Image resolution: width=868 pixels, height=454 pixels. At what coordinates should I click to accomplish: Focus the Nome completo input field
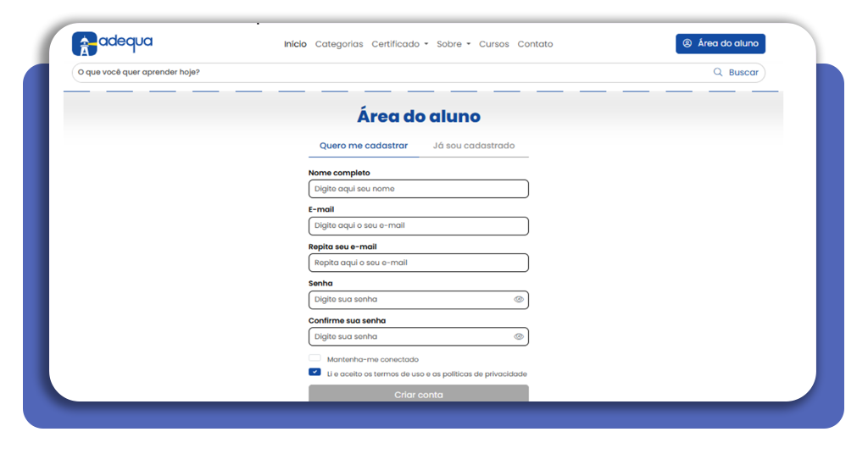point(418,189)
